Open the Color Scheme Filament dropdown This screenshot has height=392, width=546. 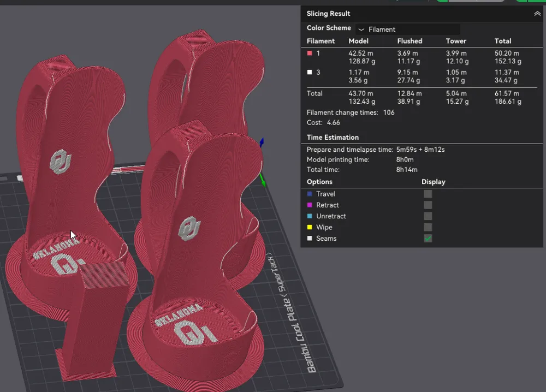[408, 29]
